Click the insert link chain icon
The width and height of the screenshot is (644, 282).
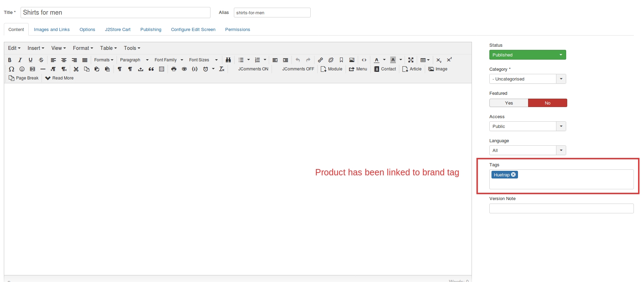(x=320, y=60)
